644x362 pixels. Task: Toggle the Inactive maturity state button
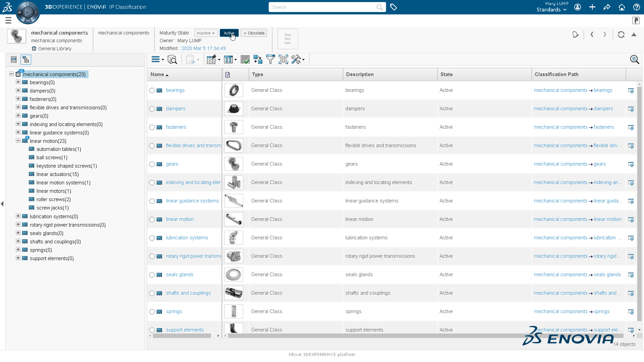pyautogui.click(x=205, y=33)
